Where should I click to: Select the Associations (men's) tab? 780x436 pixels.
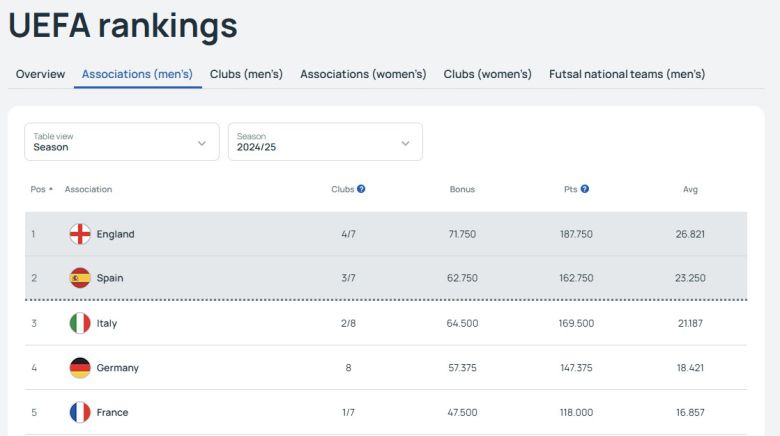(137, 74)
